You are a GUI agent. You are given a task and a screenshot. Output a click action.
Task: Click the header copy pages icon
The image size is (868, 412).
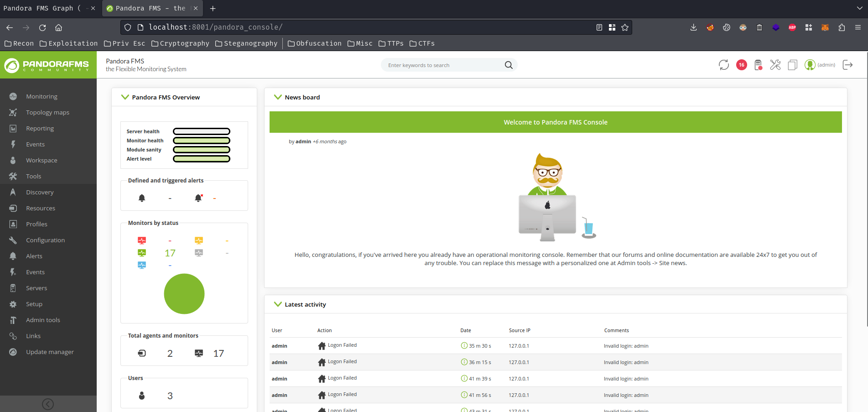(793, 65)
